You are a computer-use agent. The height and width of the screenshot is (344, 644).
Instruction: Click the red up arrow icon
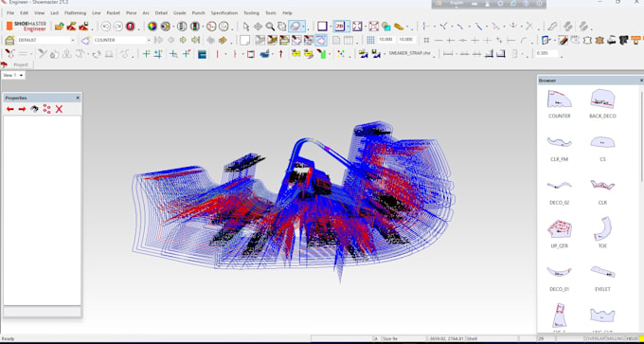[x=281, y=54]
